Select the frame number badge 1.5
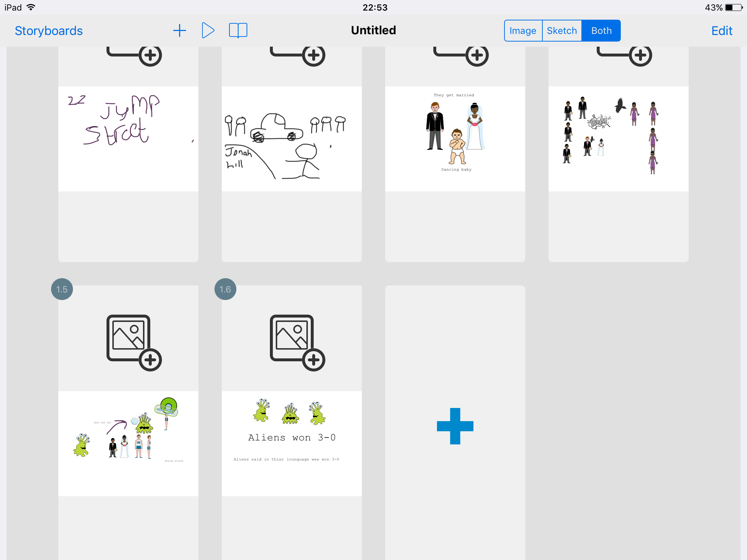 (62, 289)
